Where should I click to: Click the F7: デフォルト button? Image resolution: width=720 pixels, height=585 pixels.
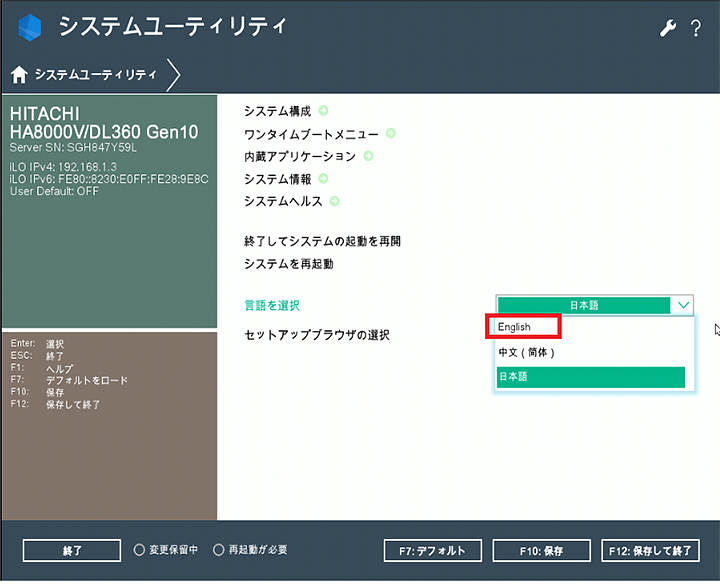[433, 551]
